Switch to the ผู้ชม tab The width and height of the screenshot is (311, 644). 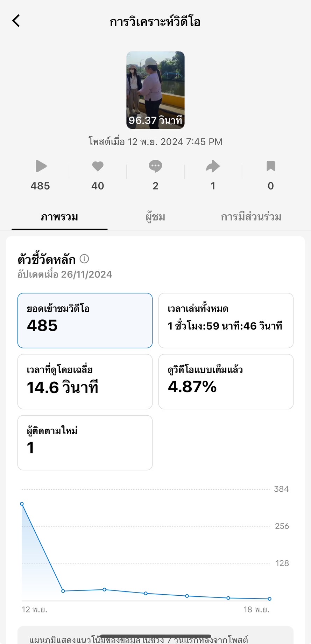point(155,217)
